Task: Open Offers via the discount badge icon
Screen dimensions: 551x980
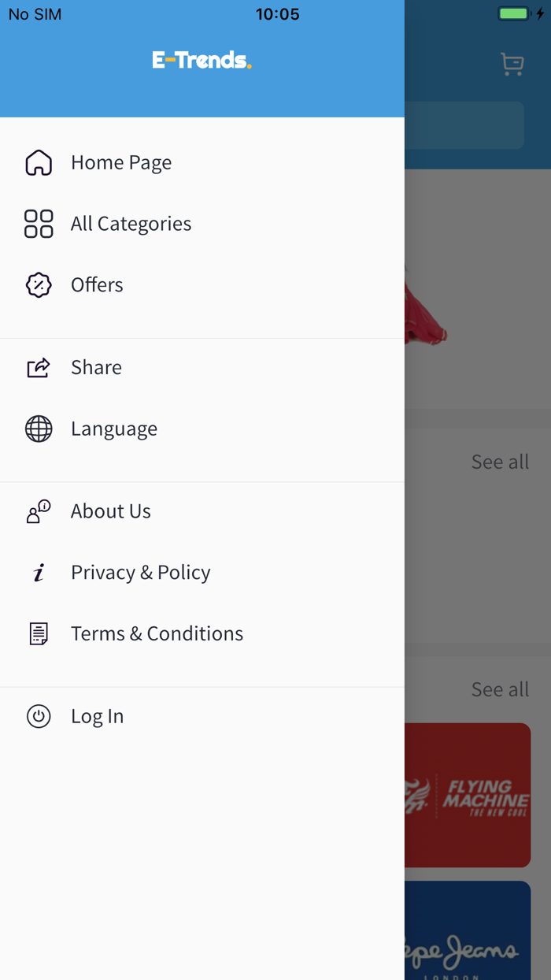Action: [38, 284]
